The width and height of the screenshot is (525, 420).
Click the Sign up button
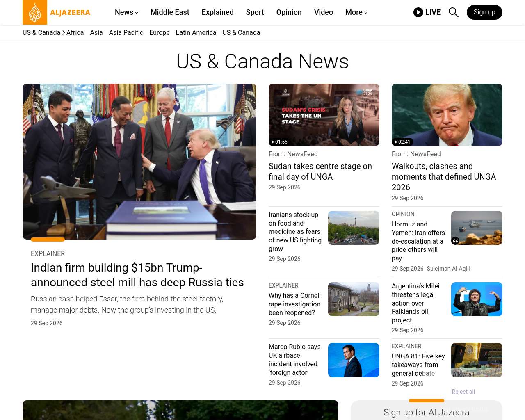(484, 12)
